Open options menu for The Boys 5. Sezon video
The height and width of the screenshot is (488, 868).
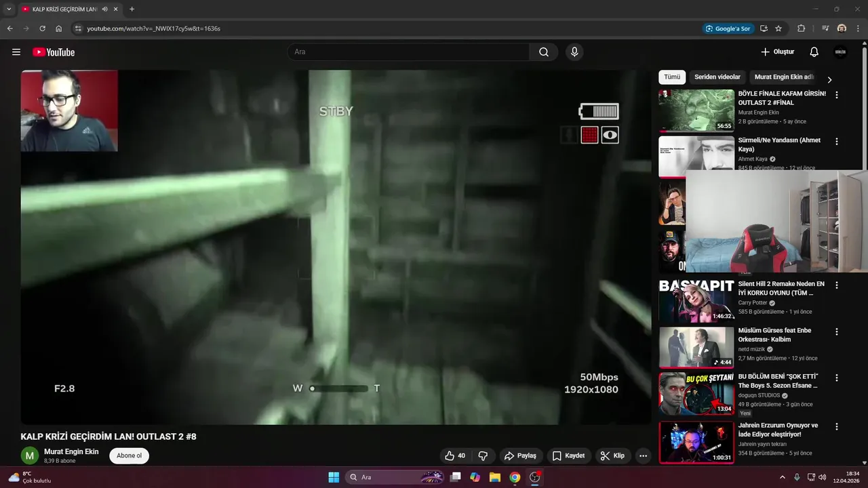837,378
